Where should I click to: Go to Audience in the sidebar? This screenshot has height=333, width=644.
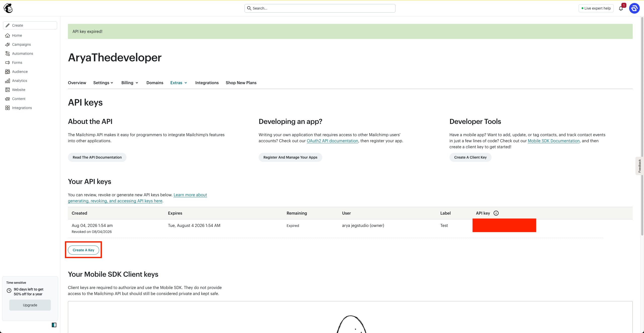[x=20, y=72]
